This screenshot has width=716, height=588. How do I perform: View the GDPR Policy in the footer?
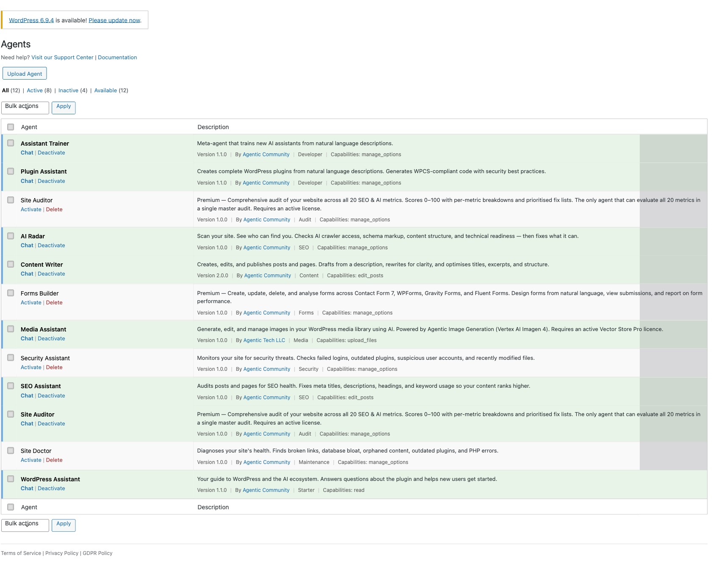[x=97, y=553]
